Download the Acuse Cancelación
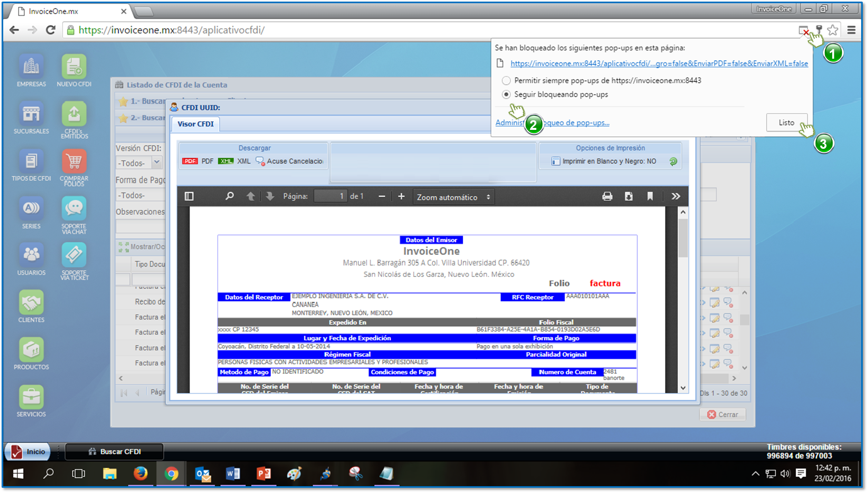 (289, 161)
